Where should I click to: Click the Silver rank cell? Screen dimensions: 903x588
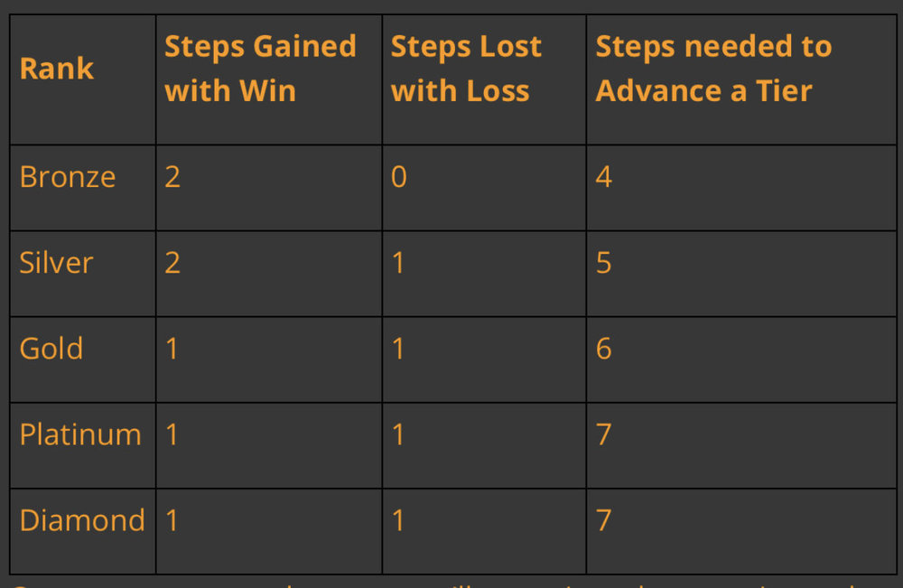tap(56, 263)
